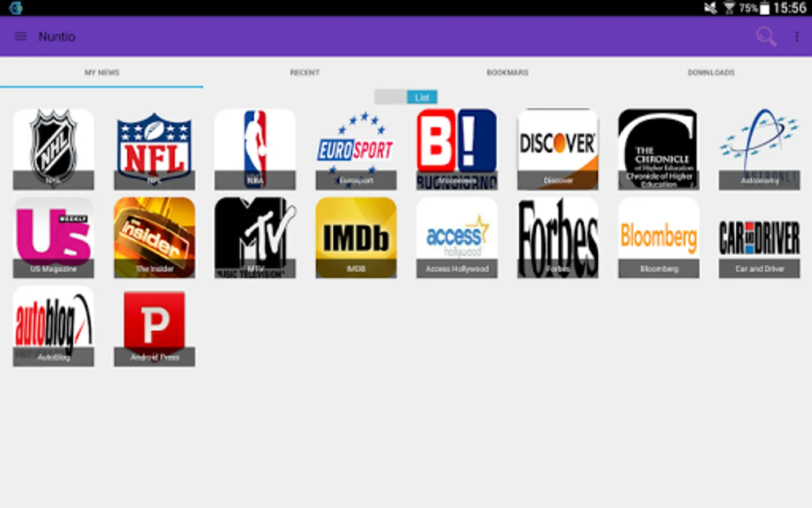
Task: Open the Android Press tile
Action: click(155, 326)
